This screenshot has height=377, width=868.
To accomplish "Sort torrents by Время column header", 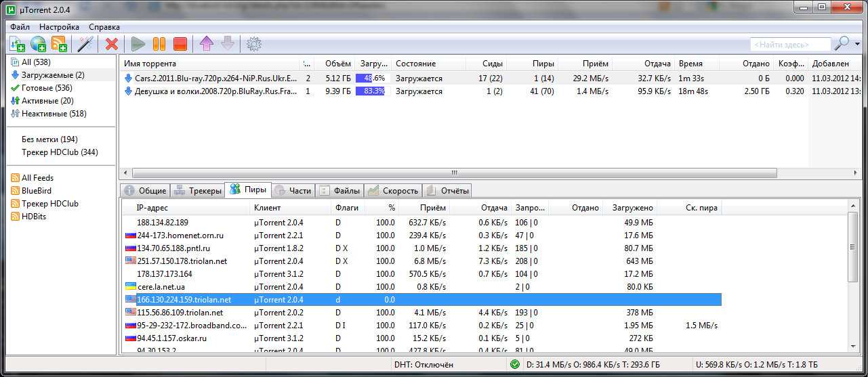I will (697, 64).
